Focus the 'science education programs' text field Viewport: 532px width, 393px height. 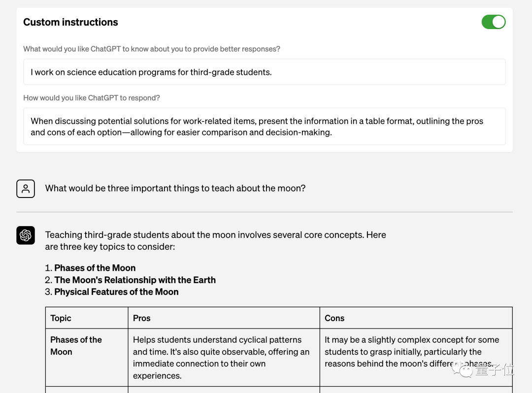(264, 72)
